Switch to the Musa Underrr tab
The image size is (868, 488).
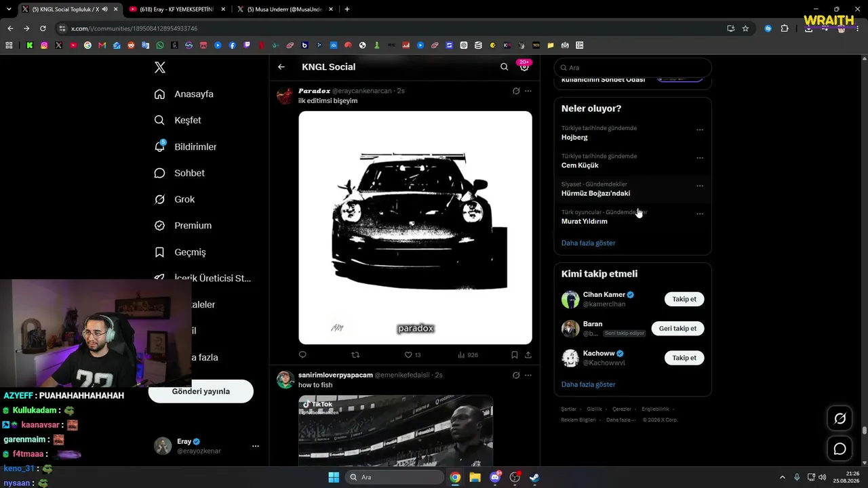pyautogui.click(x=284, y=9)
